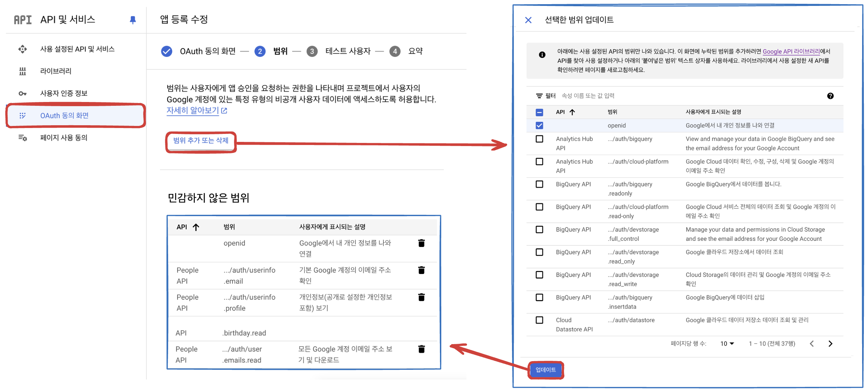
Task: Click the pin icon beside API 및 서비스
Action: click(x=132, y=20)
